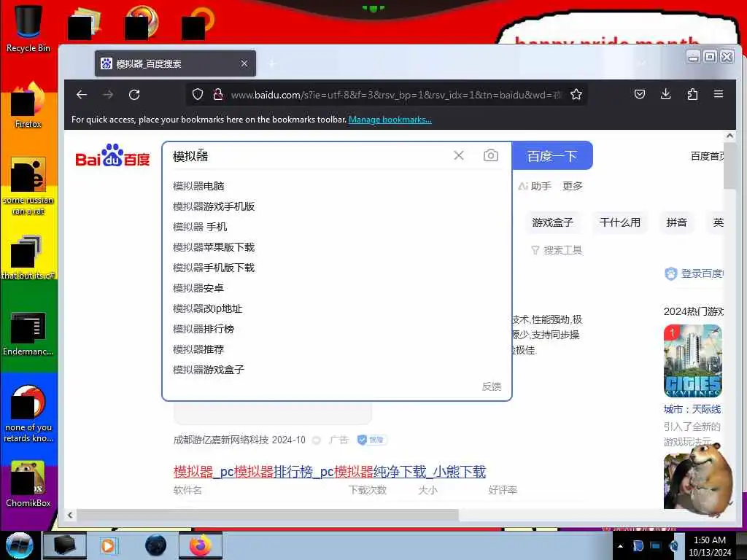Open the 城市：天际线 game link
The height and width of the screenshot is (560, 747).
[x=692, y=409]
